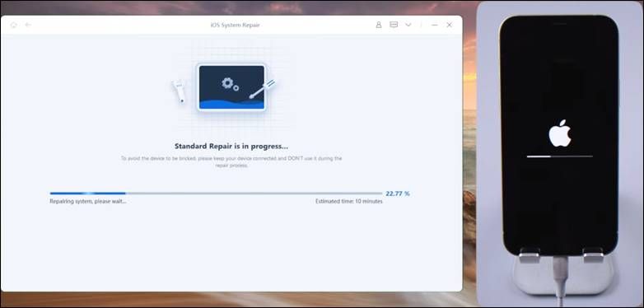644x308 pixels.
Task: Expand the title bar dropdown chevron
Action: 408,25
